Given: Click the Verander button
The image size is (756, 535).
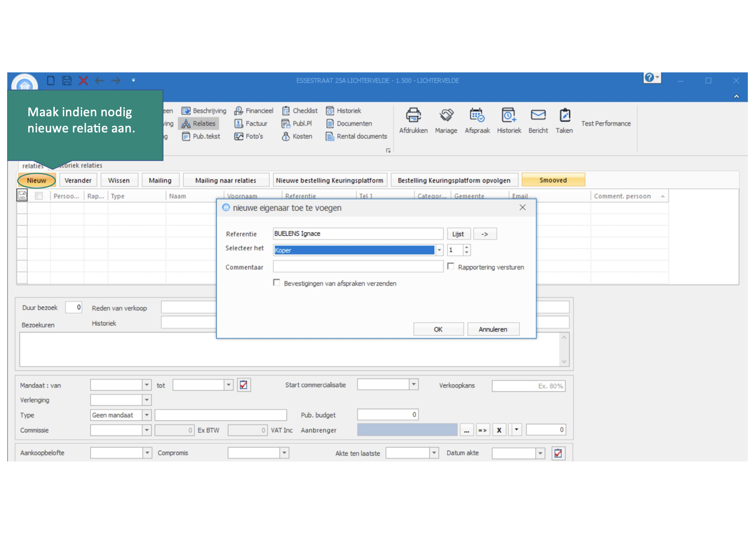Looking at the screenshot, I should pos(78,180).
